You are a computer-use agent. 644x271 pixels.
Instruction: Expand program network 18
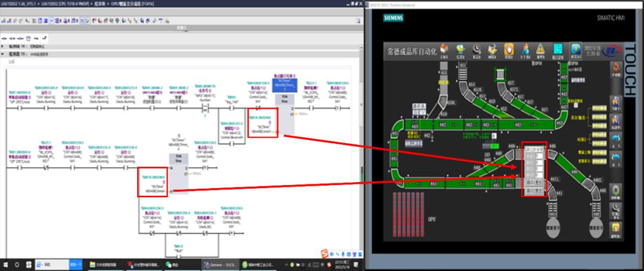click(x=4, y=46)
